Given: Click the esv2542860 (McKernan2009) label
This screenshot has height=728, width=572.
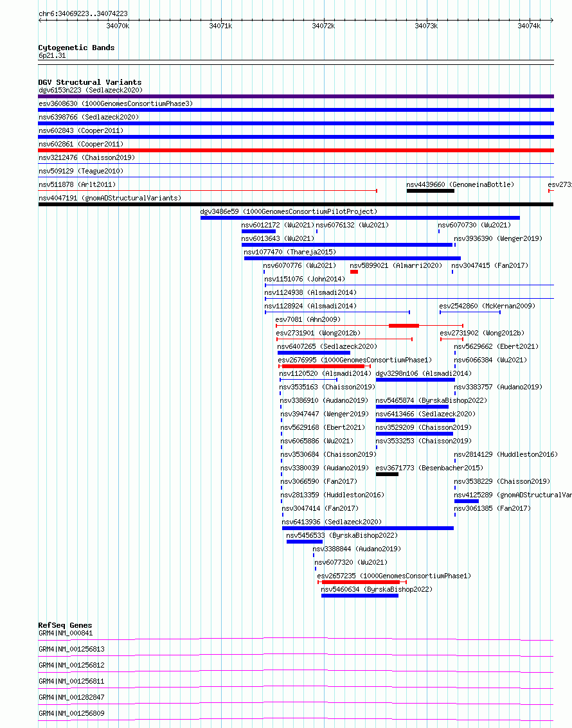Looking at the screenshot, I should (x=487, y=305).
